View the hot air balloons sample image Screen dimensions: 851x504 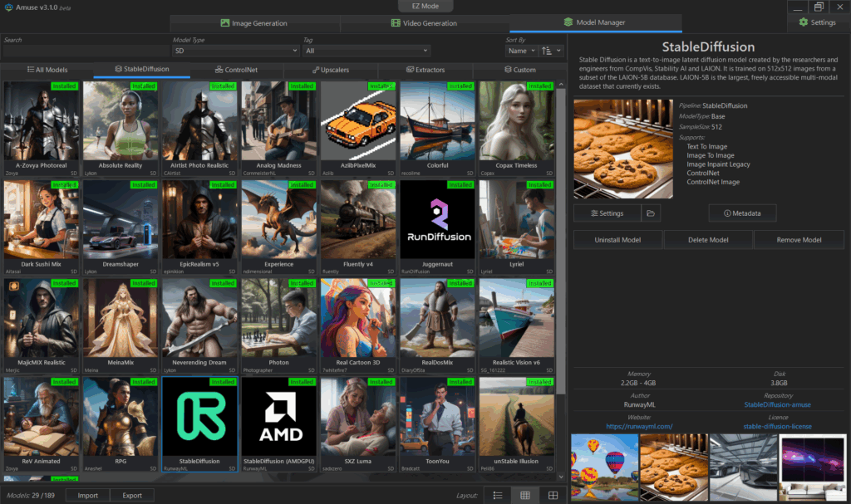(605, 467)
